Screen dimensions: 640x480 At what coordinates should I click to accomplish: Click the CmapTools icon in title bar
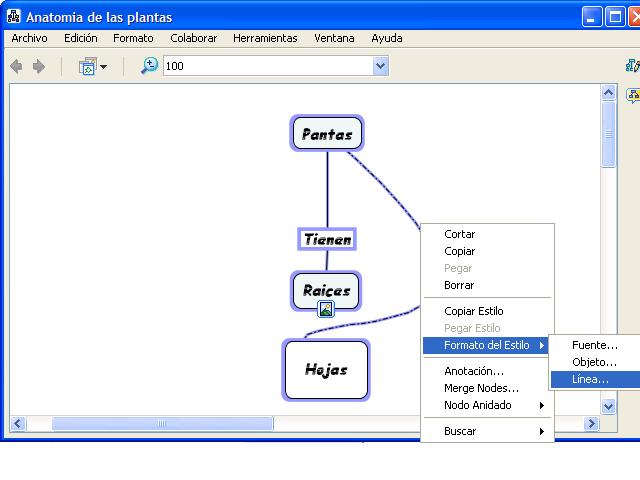13,17
